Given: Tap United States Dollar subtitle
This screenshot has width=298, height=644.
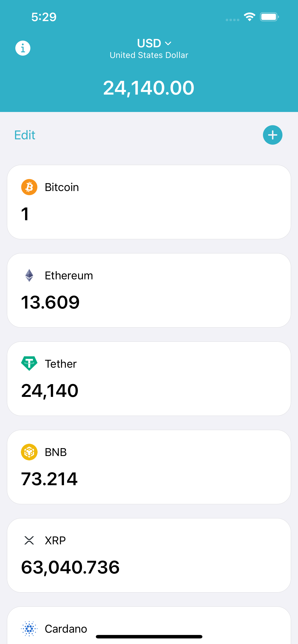Looking at the screenshot, I should click(149, 55).
